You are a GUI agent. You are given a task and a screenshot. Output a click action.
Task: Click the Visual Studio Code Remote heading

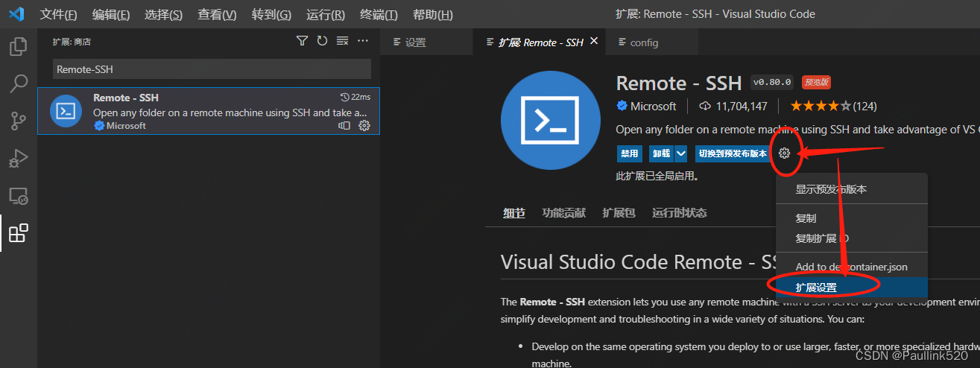(640, 262)
